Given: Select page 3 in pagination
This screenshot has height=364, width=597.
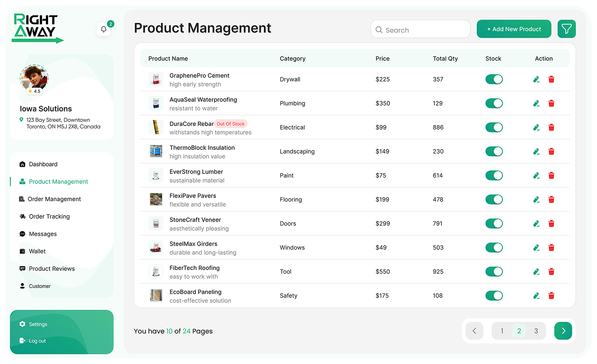Looking at the screenshot, I should point(536,331).
